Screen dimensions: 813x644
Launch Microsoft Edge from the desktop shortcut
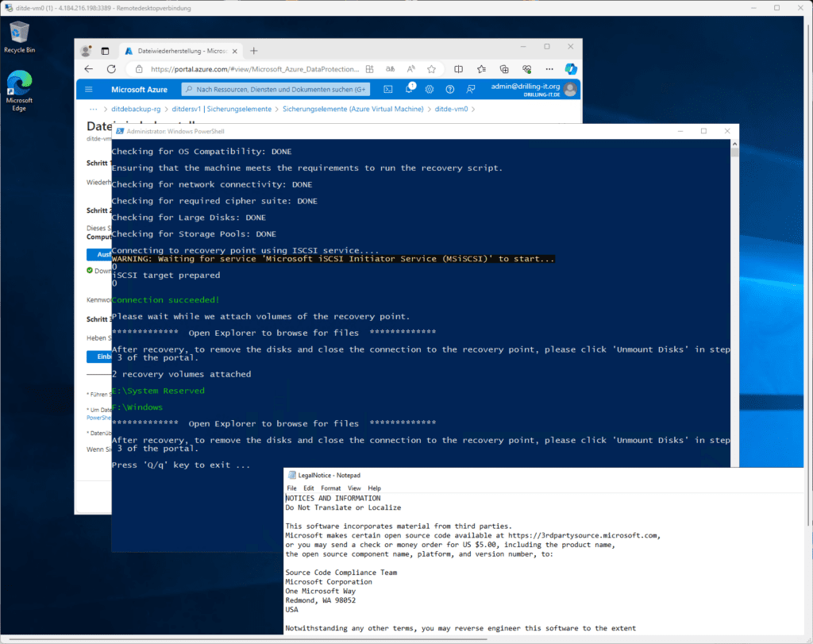[19, 91]
